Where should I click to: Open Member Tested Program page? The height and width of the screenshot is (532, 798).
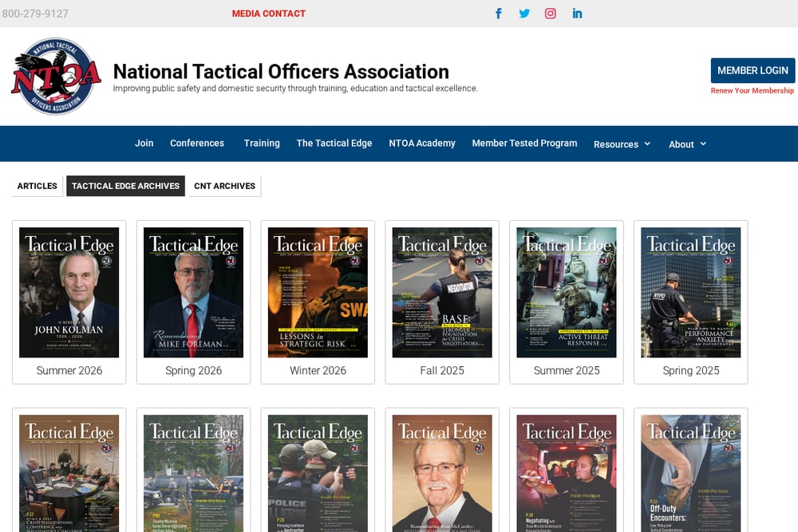point(524,144)
